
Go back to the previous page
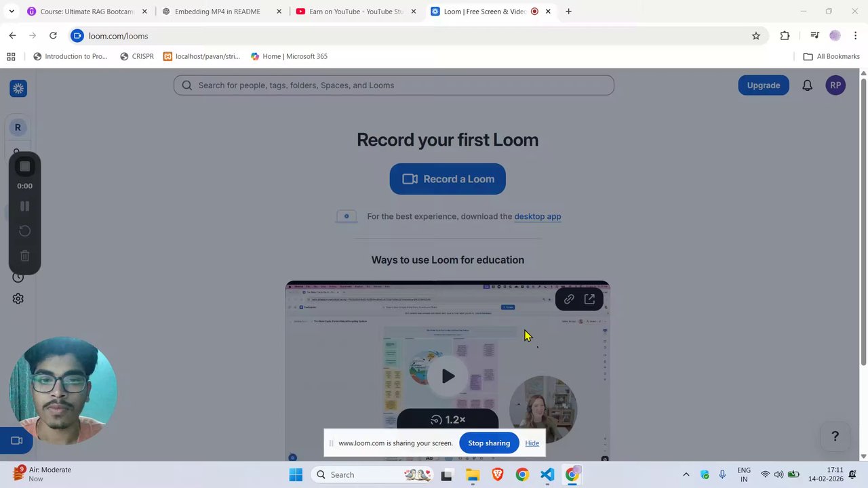click(12, 36)
